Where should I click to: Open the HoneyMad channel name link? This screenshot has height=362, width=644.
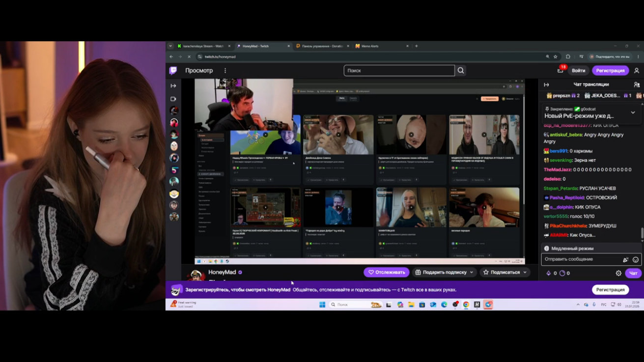(x=222, y=272)
